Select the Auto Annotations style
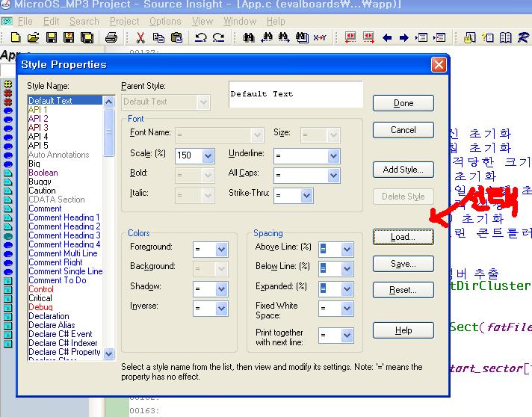This screenshot has height=417, width=532. (x=65, y=155)
